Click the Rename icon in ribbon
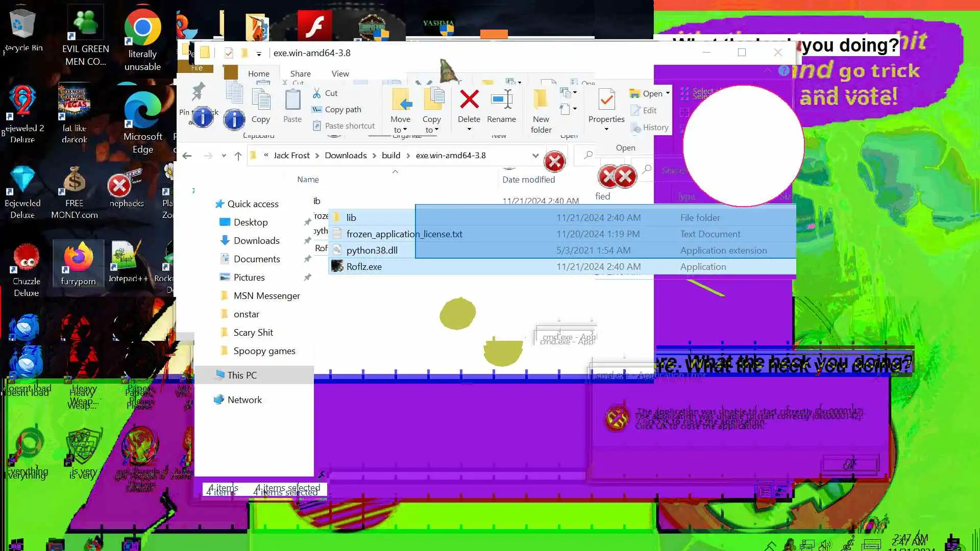Image resolution: width=980 pixels, height=551 pixels. [501, 100]
